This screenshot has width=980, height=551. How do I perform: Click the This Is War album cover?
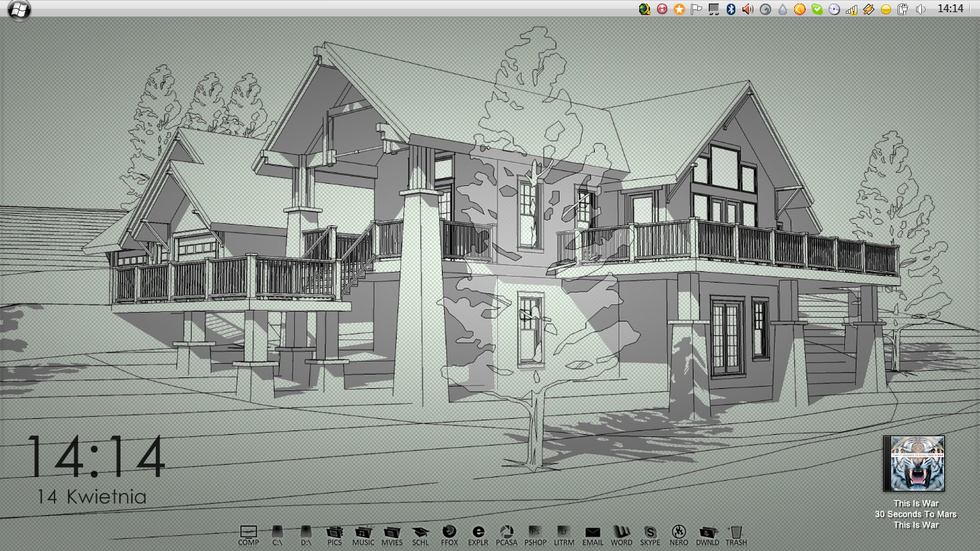pos(913,463)
